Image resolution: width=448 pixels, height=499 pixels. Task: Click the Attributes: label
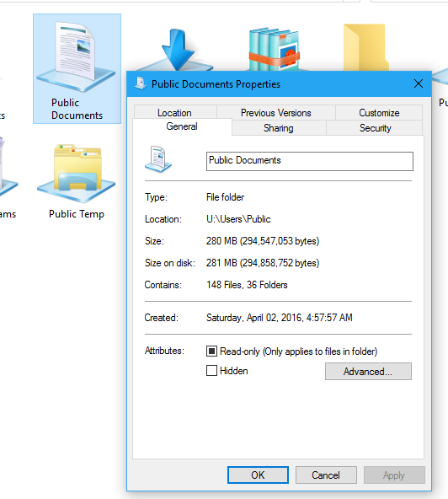click(164, 351)
